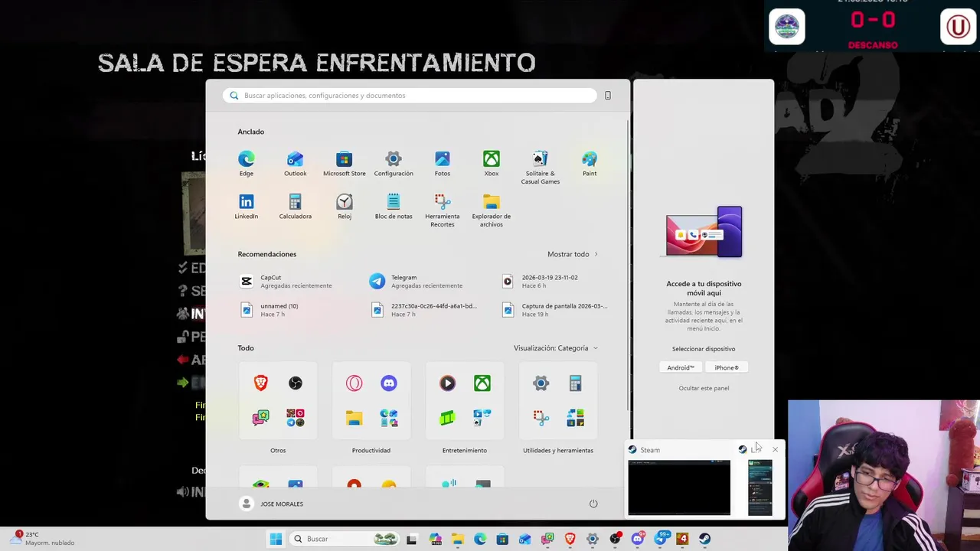Open Task View on the taskbar
Viewport: 980px width, 551px height.
[411, 539]
